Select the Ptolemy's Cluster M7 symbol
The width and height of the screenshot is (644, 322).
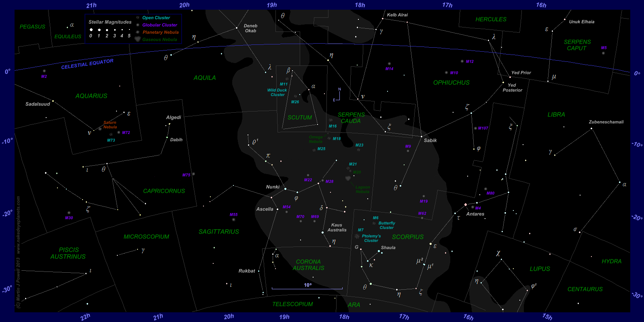[357, 236]
